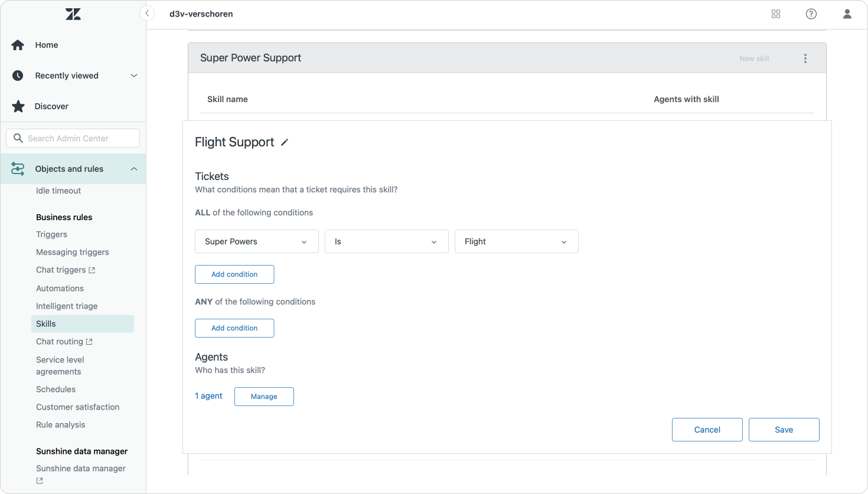Viewport: 868px width, 494px height.
Task: Open Messaging triggers page
Action: tap(73, 252)
